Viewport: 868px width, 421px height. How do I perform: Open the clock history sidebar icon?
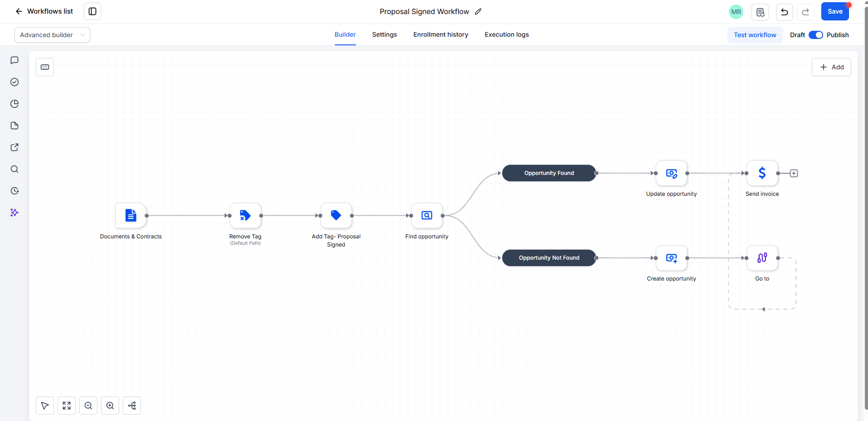pyautogui.click(x=15, y=191)
